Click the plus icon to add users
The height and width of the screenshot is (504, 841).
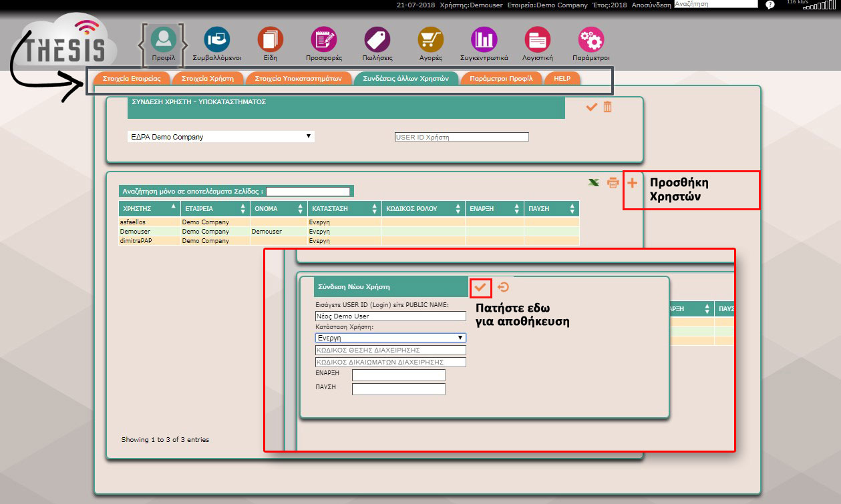[632, 182]
